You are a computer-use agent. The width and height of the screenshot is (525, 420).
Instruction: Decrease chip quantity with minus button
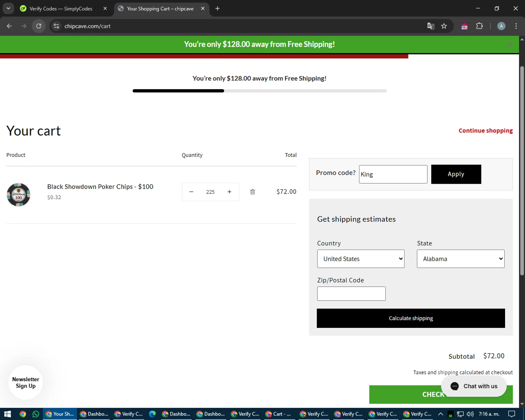[191, 192]
